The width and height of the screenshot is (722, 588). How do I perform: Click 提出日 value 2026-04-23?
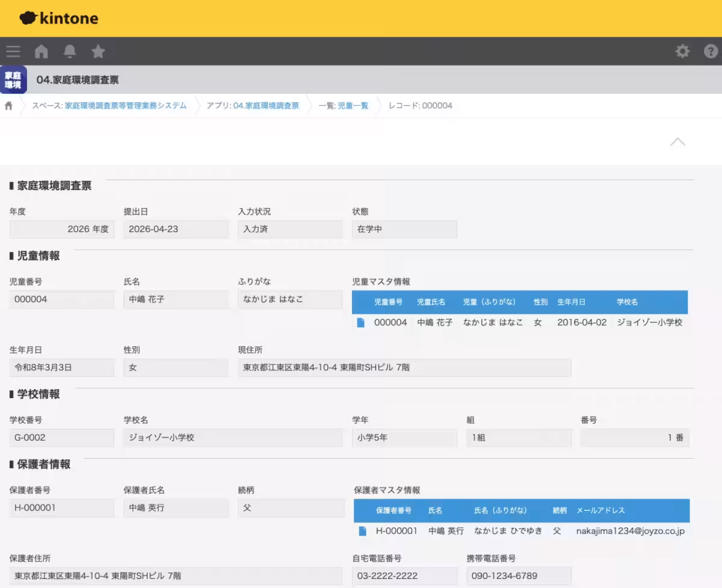click(176, 229)
